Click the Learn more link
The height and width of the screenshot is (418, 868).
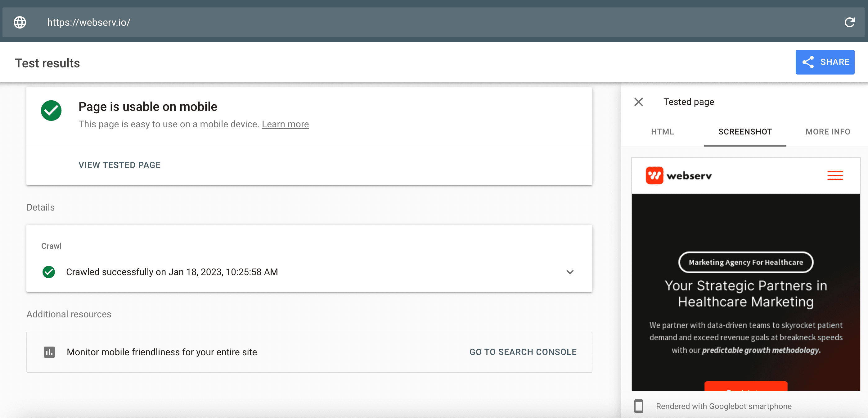286,124
